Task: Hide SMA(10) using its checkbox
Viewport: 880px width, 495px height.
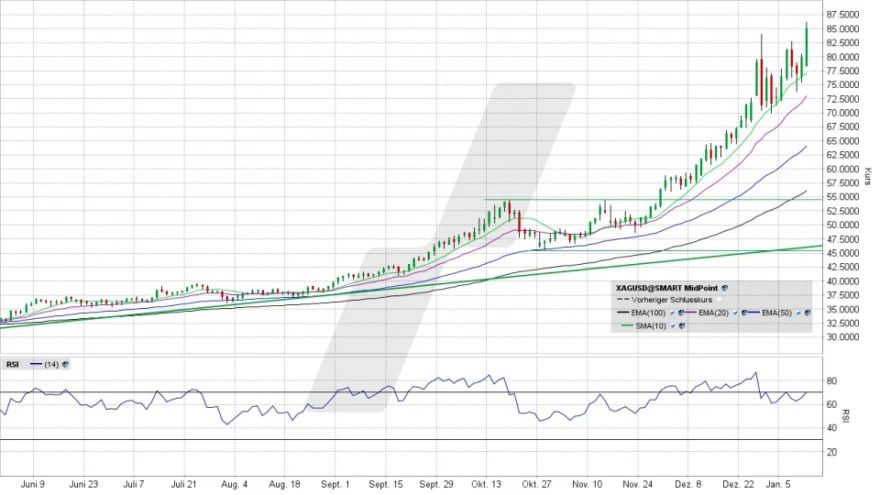Action: tap(671, 325)
